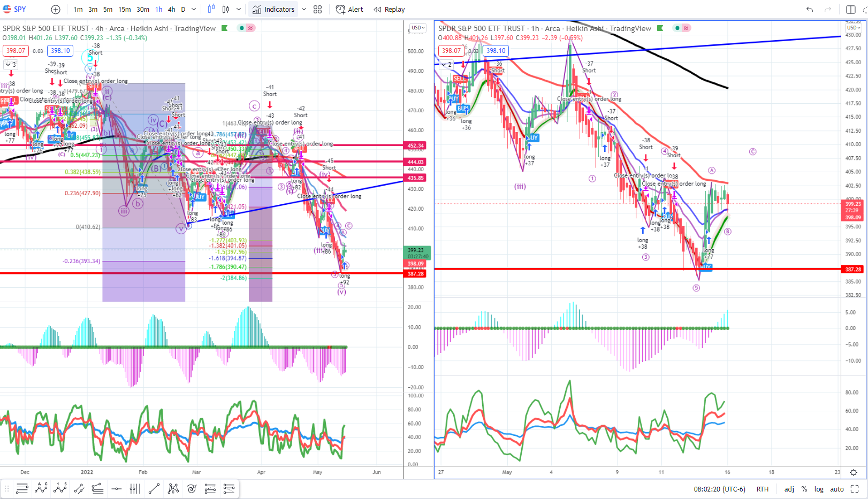Select the 30m timeframe
Screen dimensions: 868x499
[x=143, y=9]
